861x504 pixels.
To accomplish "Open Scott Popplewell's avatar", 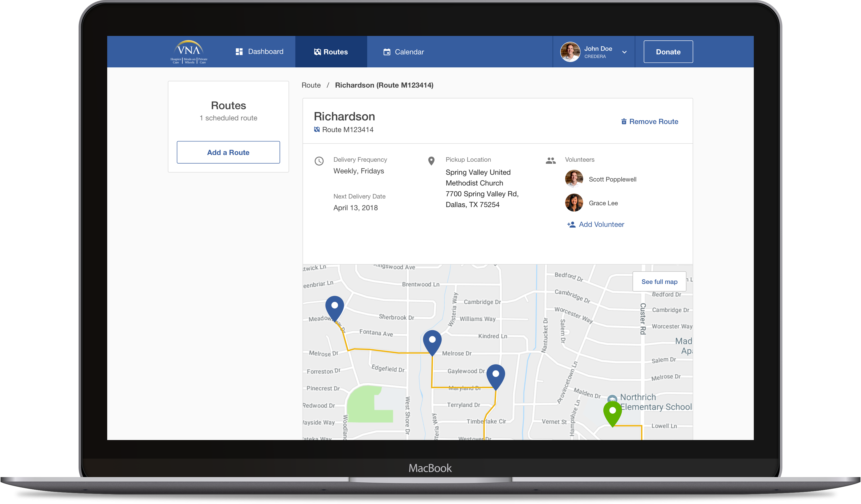I will point(574,179).
